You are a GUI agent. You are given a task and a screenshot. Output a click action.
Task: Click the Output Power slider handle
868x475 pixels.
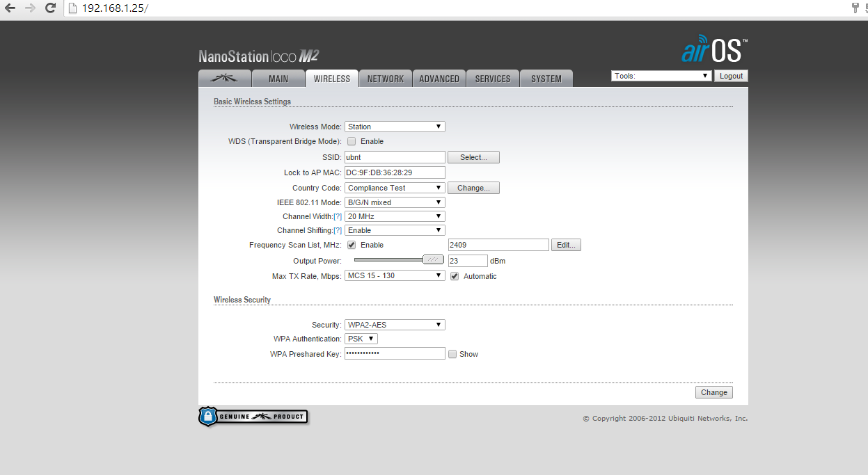(x=434, y=260)
